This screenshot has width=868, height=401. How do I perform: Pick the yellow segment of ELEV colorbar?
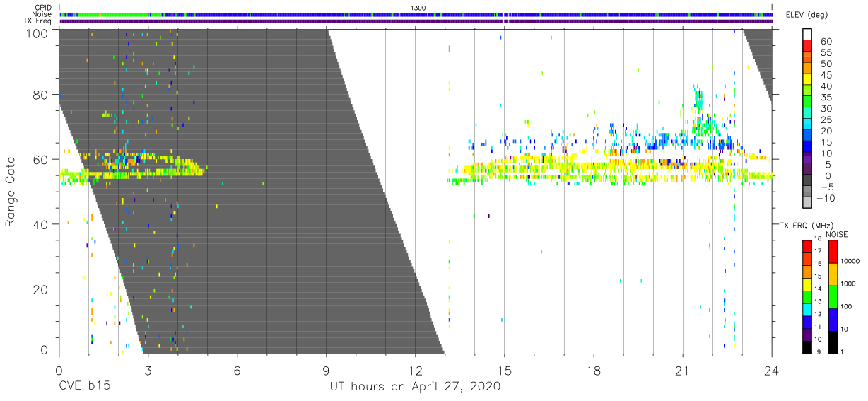pyautogui.click(x=807, y=81)
